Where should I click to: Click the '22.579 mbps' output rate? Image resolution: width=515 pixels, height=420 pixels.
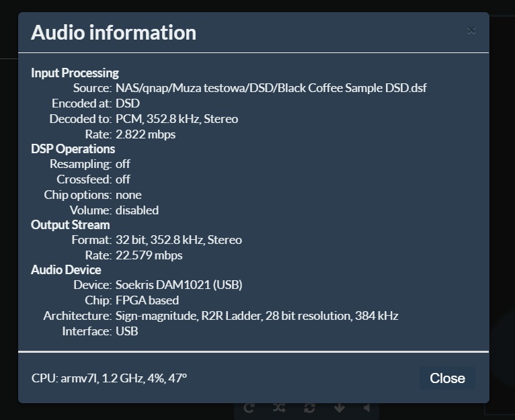pyautogui.click(x=149, y=255)
